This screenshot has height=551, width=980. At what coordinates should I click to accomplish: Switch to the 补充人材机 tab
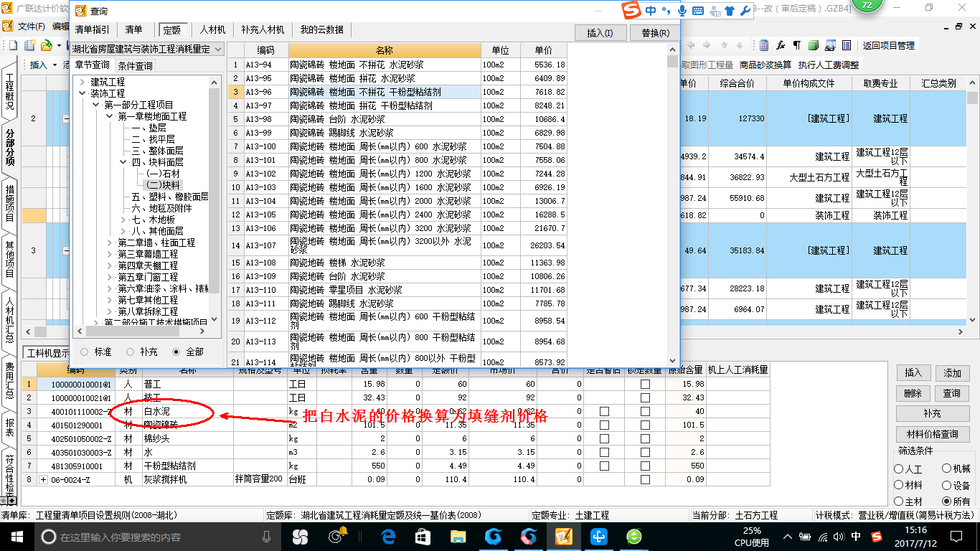point(263,30)
